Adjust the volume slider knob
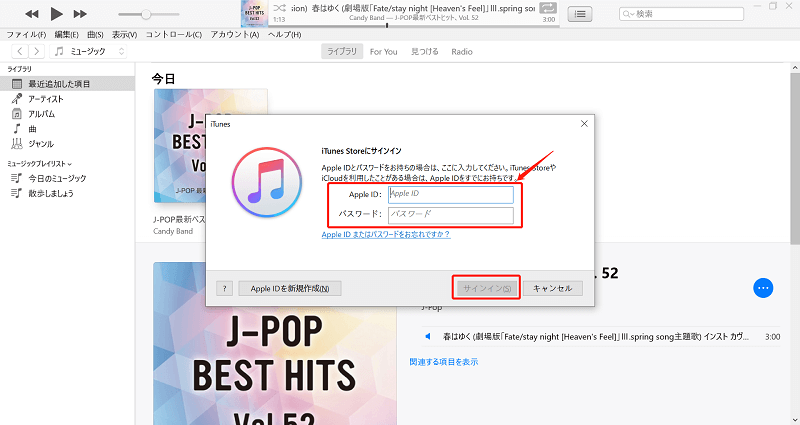 click(x=146, y=14)
